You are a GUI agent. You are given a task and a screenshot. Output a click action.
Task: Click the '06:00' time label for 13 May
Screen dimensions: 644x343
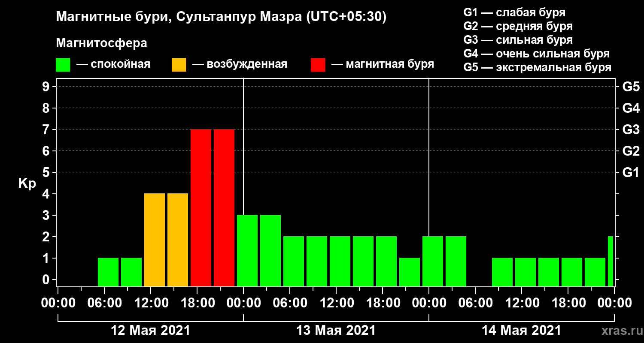click(x=290, y=303)
